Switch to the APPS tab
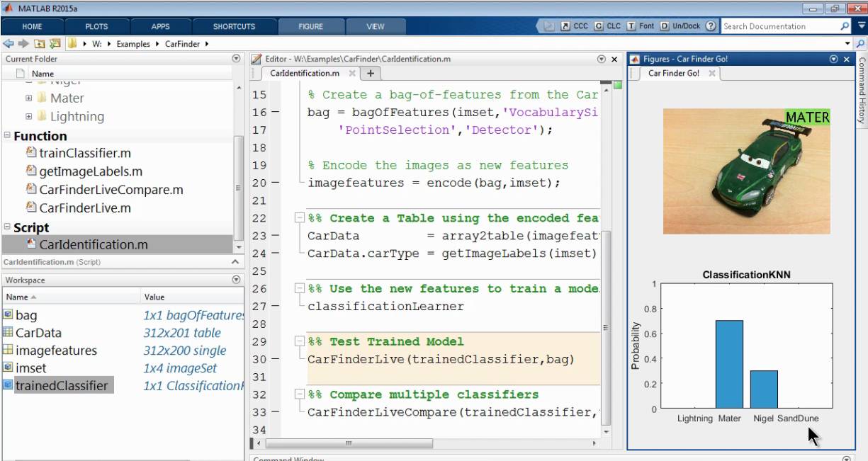868x461 pixels. (161, 26)
